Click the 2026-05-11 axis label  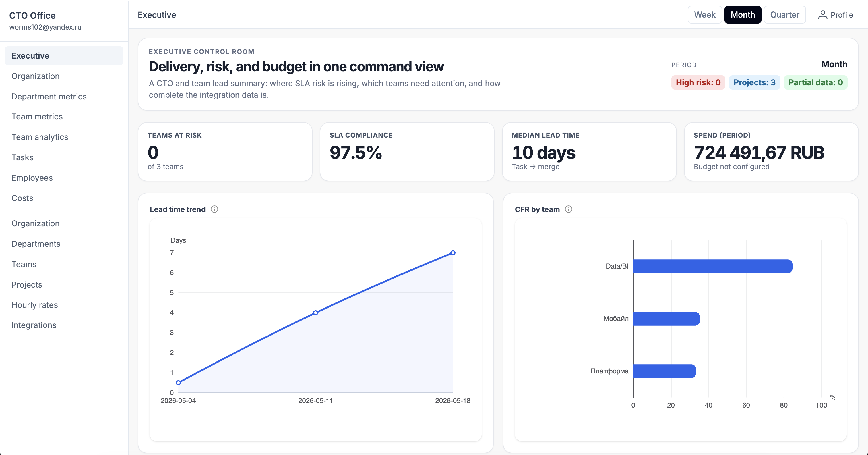pos(315,401)
